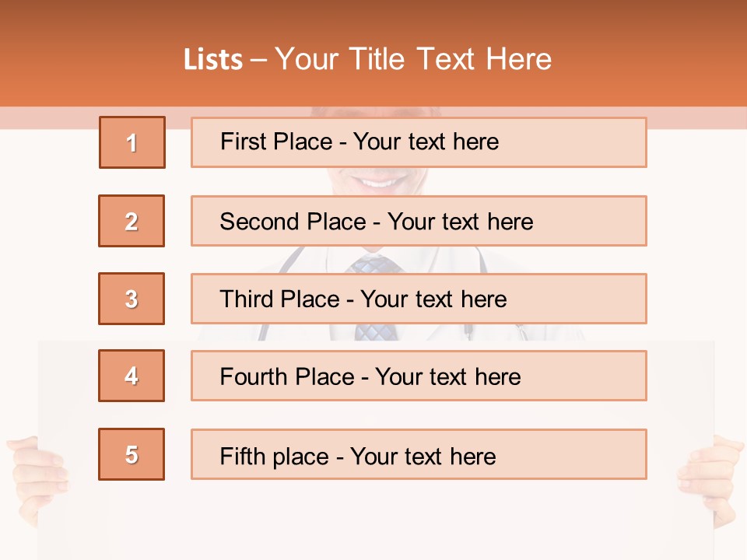
Task: Click the First Place text bar
Action: 419,142
